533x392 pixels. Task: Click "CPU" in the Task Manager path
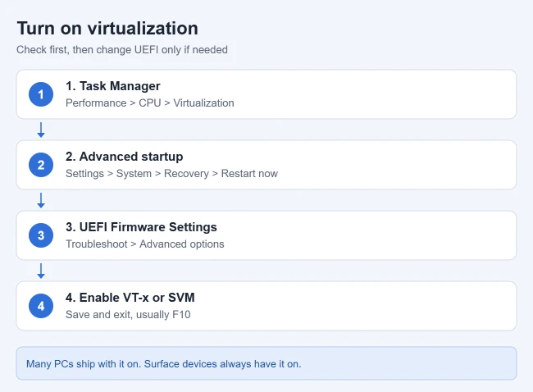pos(150,103)
